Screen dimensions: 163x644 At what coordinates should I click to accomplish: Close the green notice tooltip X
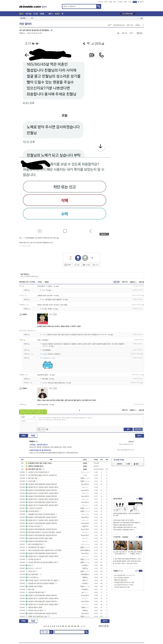[45, 411]
